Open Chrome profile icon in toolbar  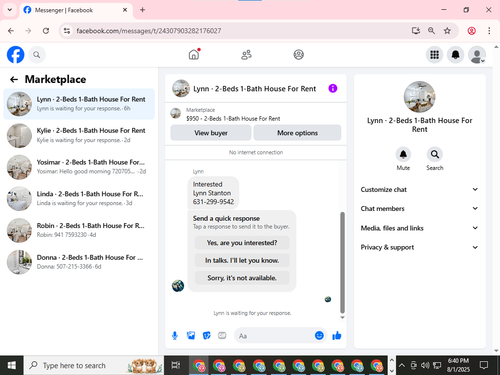point(471,31)
